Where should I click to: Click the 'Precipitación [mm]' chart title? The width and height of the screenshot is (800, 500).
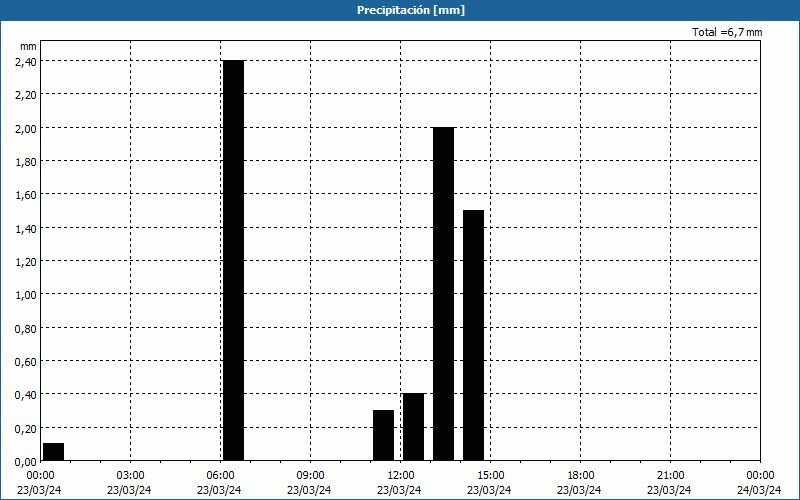click(x=411, y=10)
